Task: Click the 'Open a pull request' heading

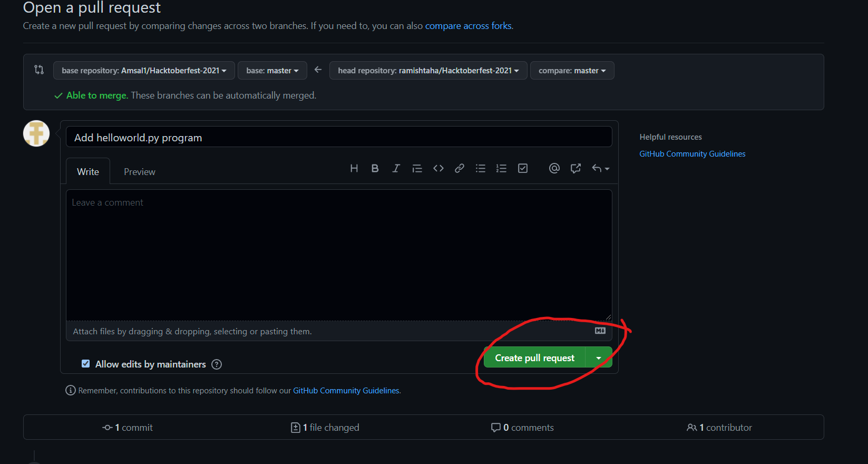Action: coord(92,8)
